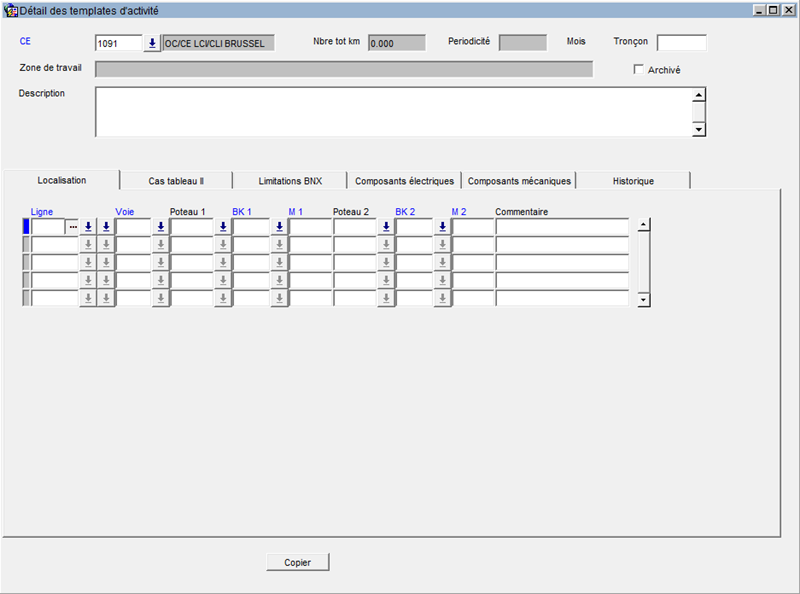Open the BK 2 lookup arrow in the second grid row
The width and height of the screenshot is (800, 594).
click(x=442, y=244)
